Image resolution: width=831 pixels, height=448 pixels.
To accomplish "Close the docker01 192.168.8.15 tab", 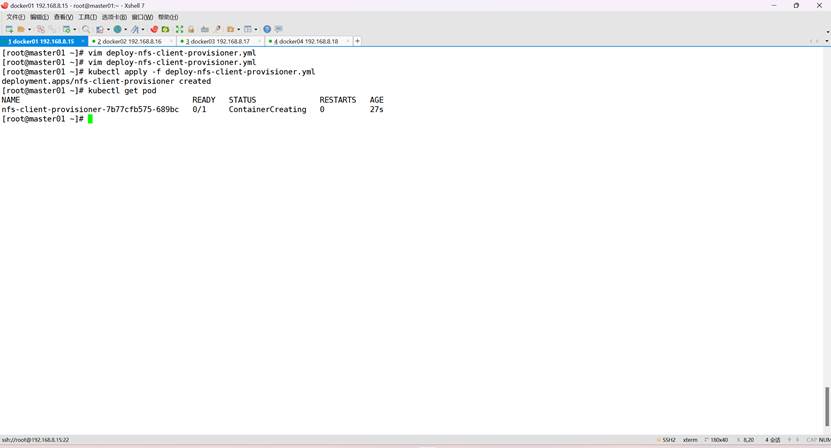I will click(x=83, y=41).
